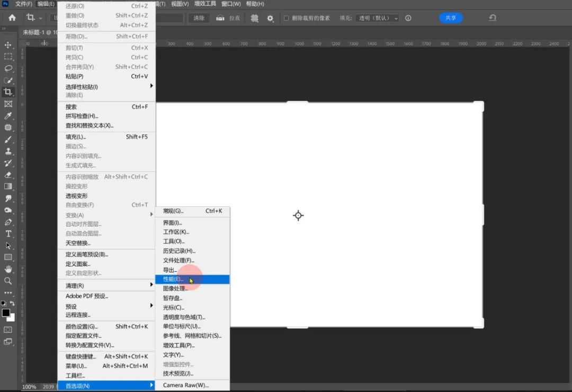This screenshot has height=392, width=572.
Task: Select the Move tool
Action: click(x=8, y=45)
